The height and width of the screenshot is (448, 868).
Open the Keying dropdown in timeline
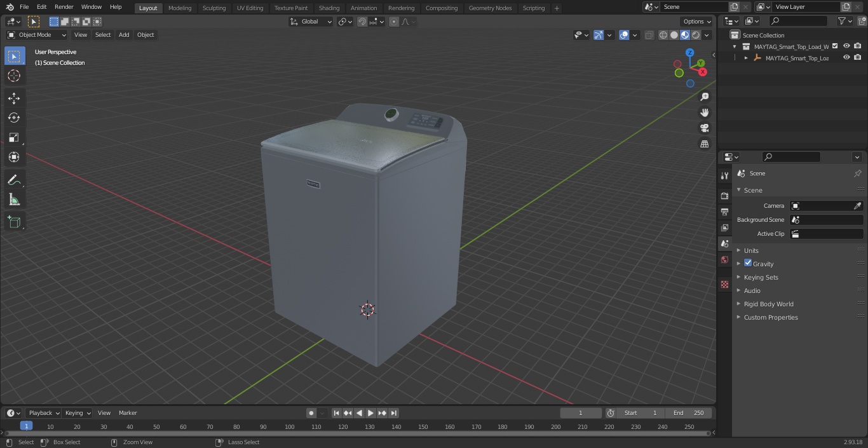point(78,413)
